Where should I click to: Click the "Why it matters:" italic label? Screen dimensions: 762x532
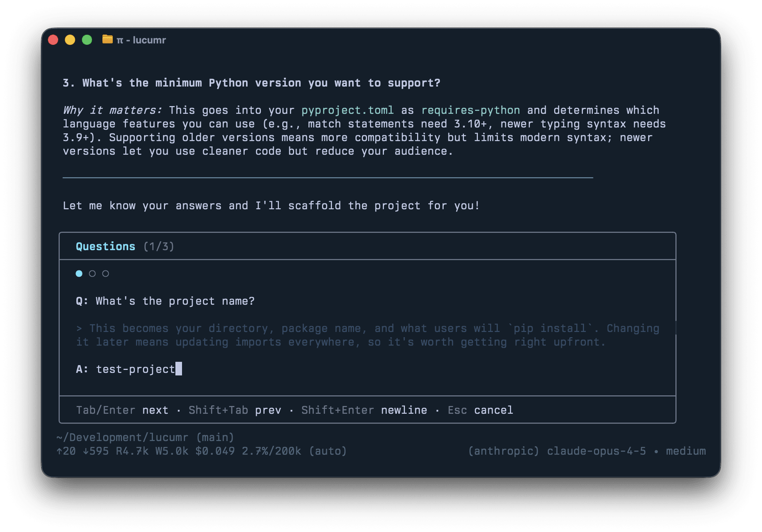click(x=112, y=110)
